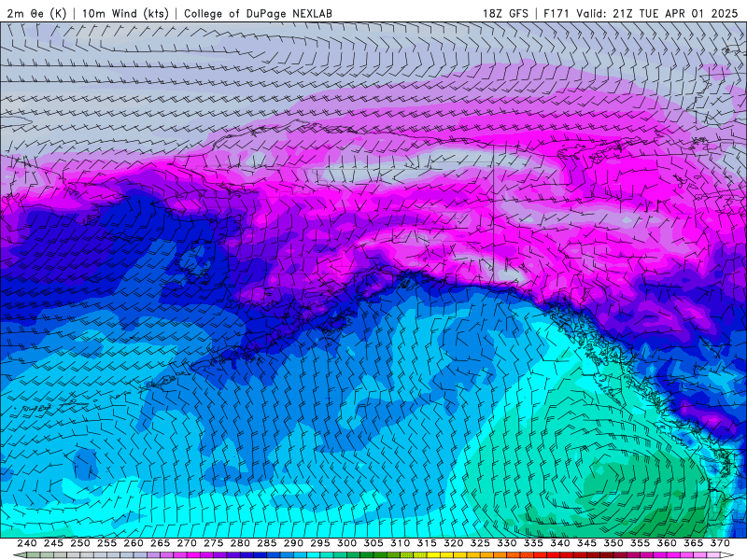Click the 370 value on the color scale
This screenshot has width=747, height=560.
[720, 543]
